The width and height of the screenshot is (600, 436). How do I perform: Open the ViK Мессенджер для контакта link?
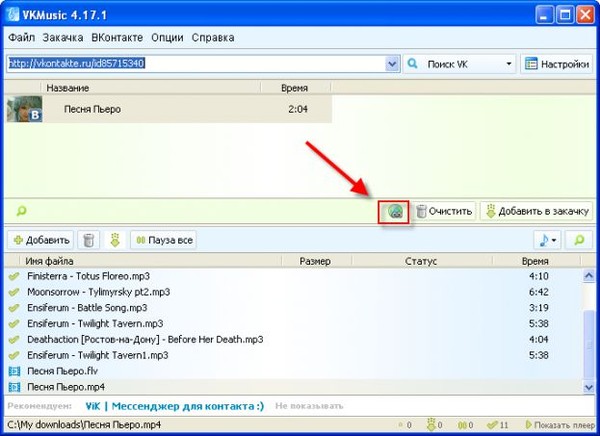tap(174, 406)
